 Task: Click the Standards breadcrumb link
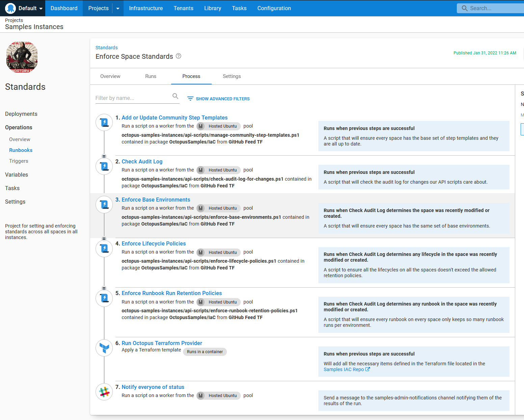click(x=106, y=48)
